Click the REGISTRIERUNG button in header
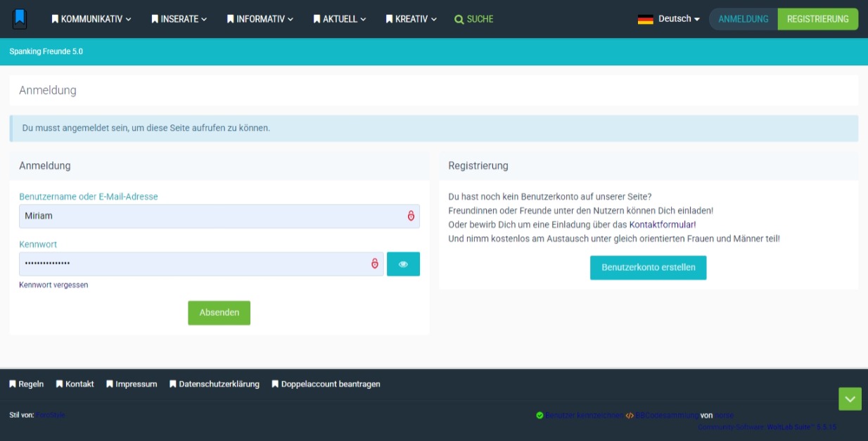The image size is (868, 441). click(817, 19)
